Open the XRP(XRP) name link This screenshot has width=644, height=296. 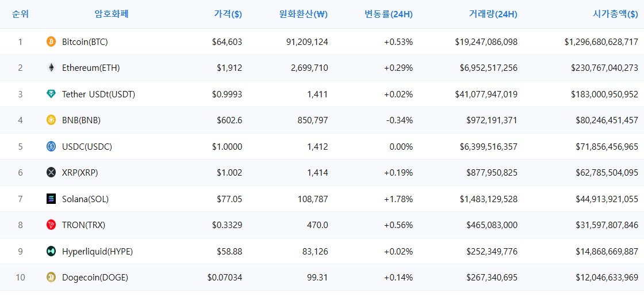(x=80, y=173)
